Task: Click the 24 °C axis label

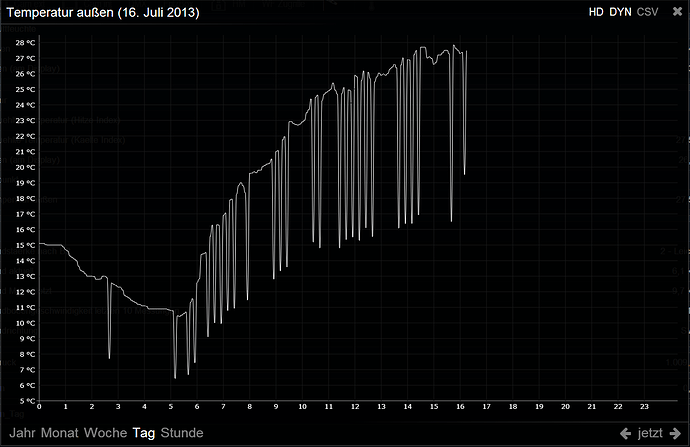Action: [25, 105]
